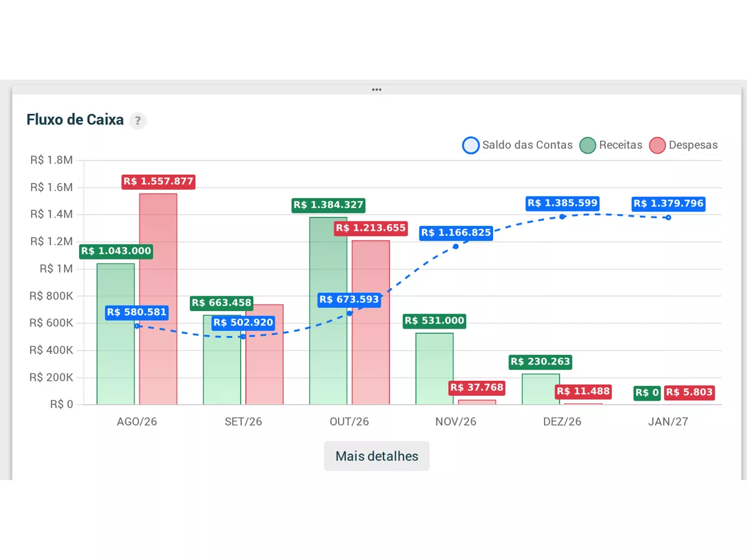Screen dimensions: 747x560
Task: Click the three-dot drag handle above the card
Action: click(x=377, y=90)
